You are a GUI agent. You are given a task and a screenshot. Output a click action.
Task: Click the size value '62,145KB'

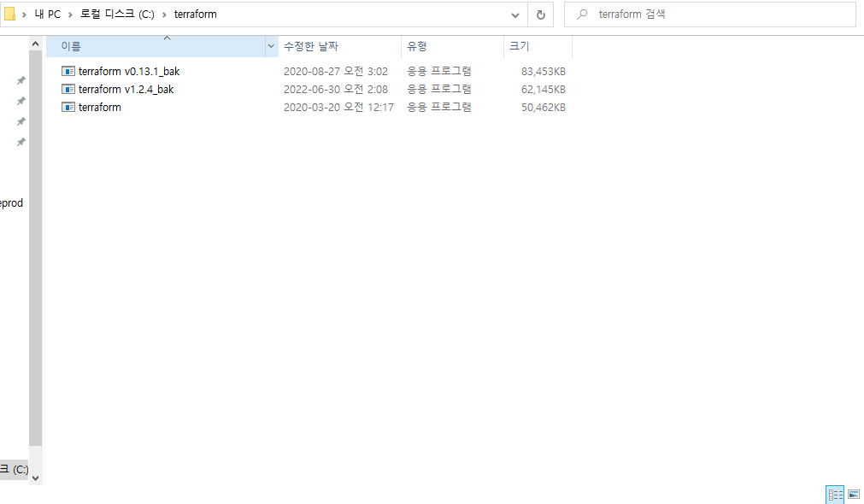[544, 89]
